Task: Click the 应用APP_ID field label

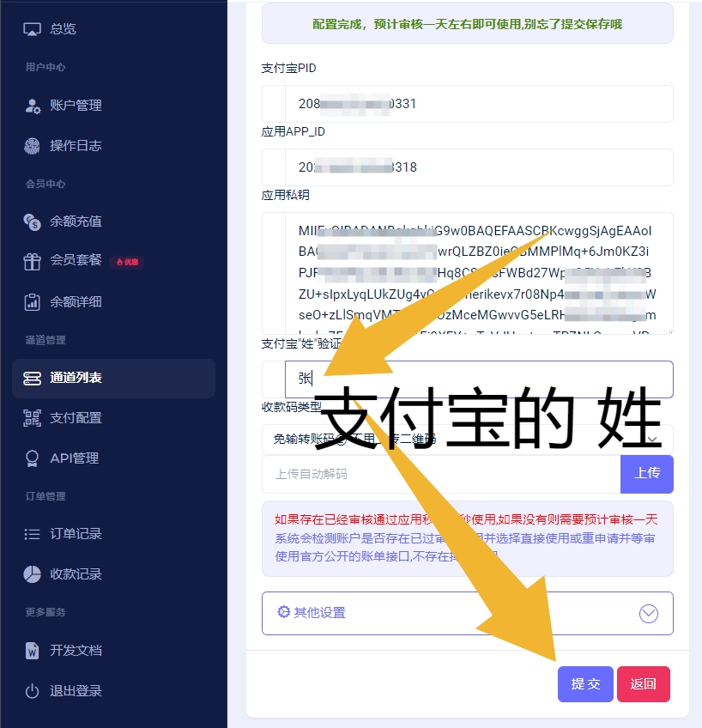Action: 293,132
